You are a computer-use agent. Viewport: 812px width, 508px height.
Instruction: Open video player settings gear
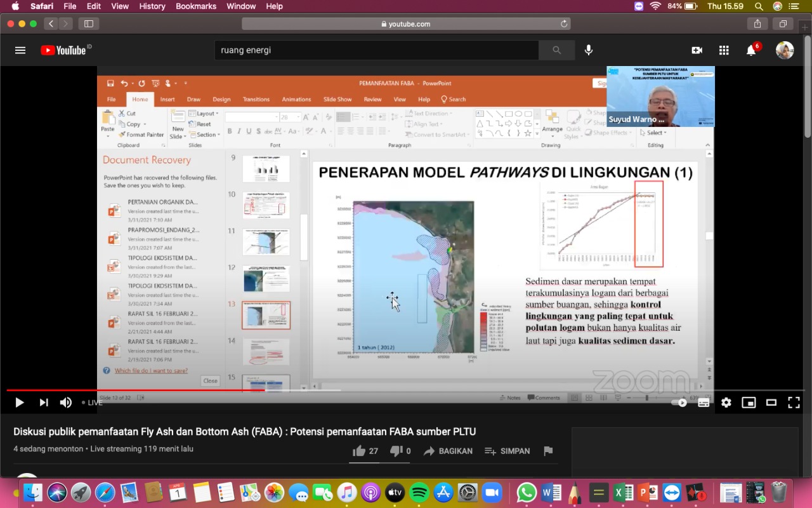click(726, 403)
